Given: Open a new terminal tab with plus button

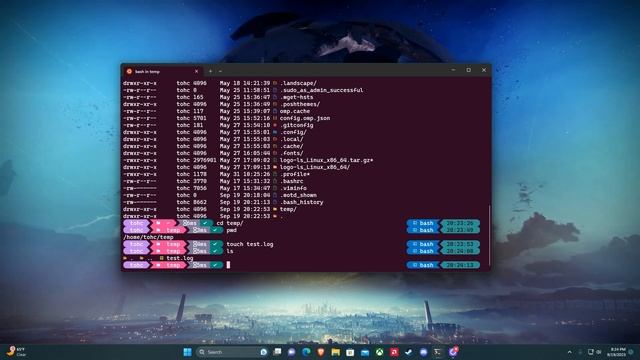Looking at the screenshot, I should click(x=210, y=71).
